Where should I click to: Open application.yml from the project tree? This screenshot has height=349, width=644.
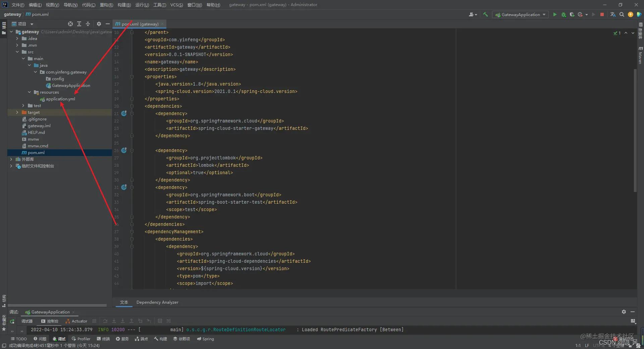60,99
